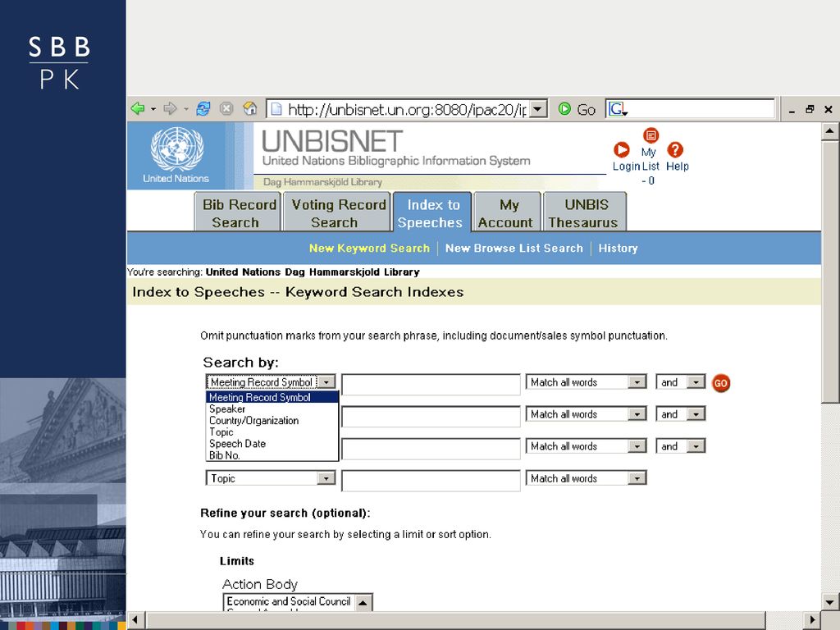Open the Back button history dropdown arrow
This screenshot has width=840, height=630.
(x=153, y=109)
